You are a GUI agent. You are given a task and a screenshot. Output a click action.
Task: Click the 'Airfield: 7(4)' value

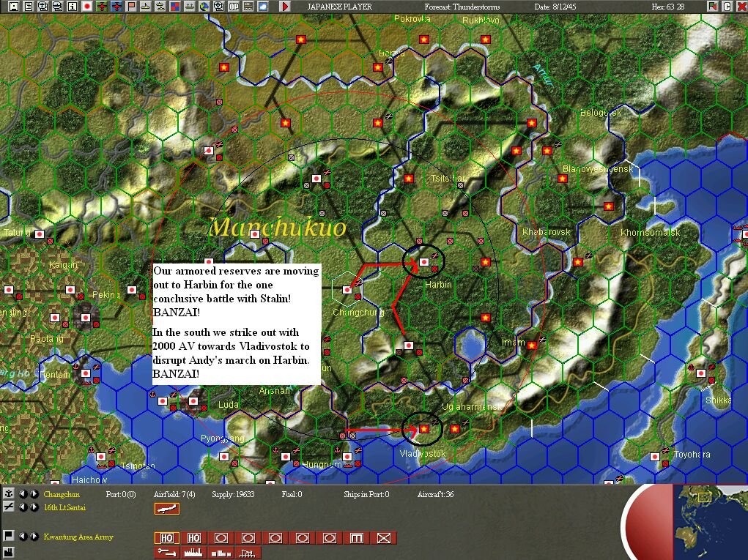point(174,494)
